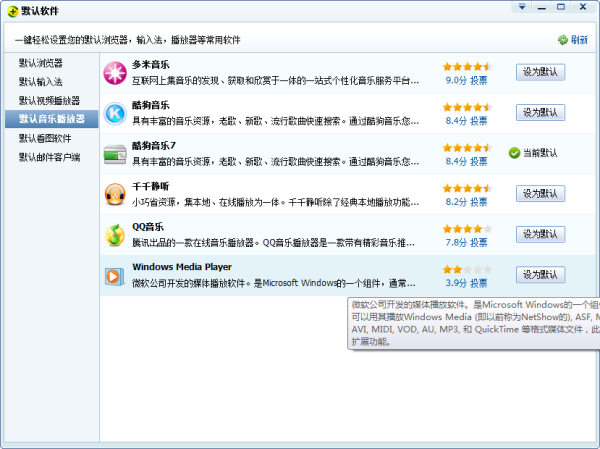600x449 pixels.
Task: Open the title bar dropdown menu arrow
Action: (x=521, y=7)
